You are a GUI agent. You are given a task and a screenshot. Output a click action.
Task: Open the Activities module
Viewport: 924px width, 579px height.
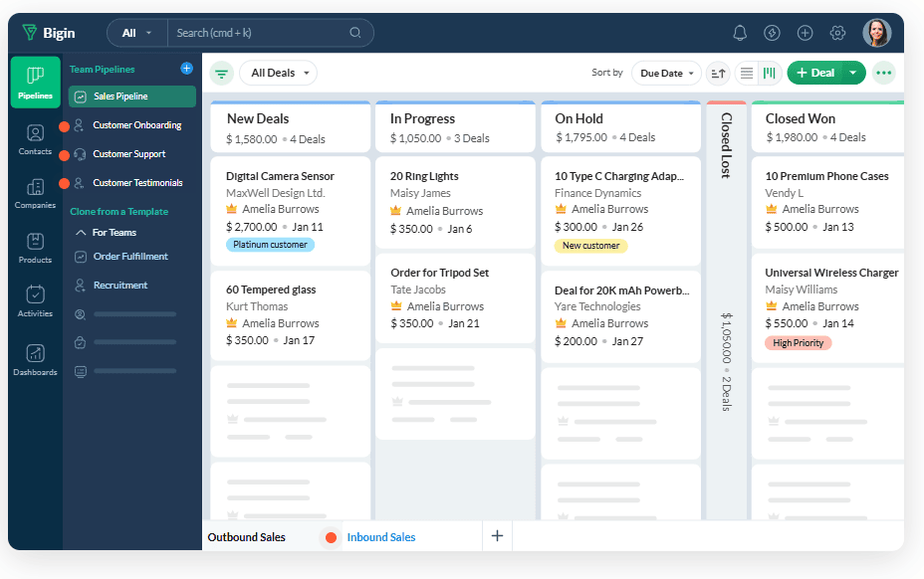tap(36, 301)
